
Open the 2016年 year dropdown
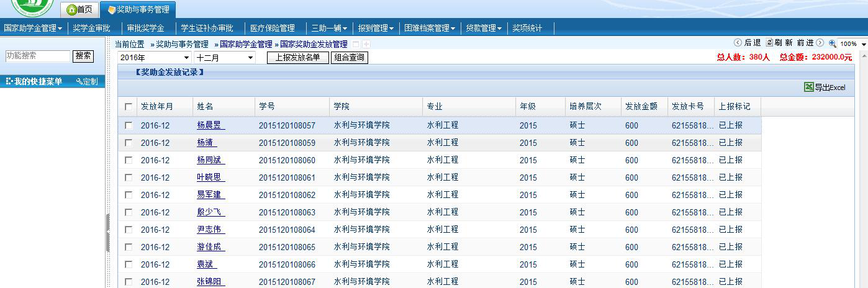(154, 58)
